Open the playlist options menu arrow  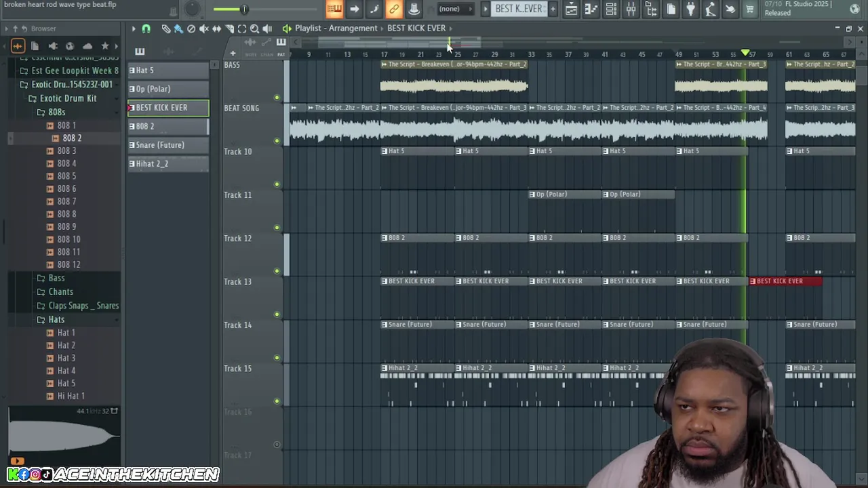[x=134, y=28]
